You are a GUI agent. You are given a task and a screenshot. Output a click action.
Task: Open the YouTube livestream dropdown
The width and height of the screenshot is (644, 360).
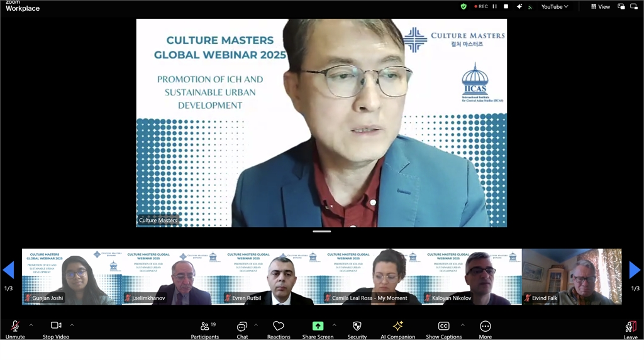coord(555,6)
